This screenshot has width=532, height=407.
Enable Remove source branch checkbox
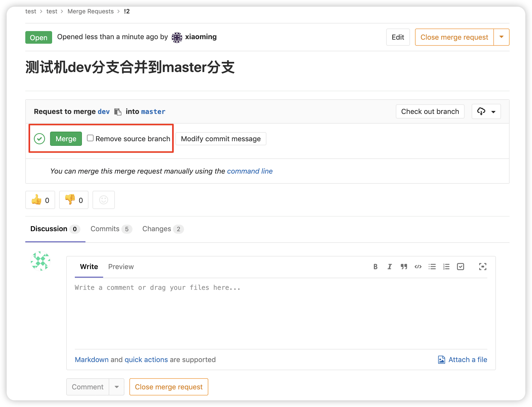point(90,138)
